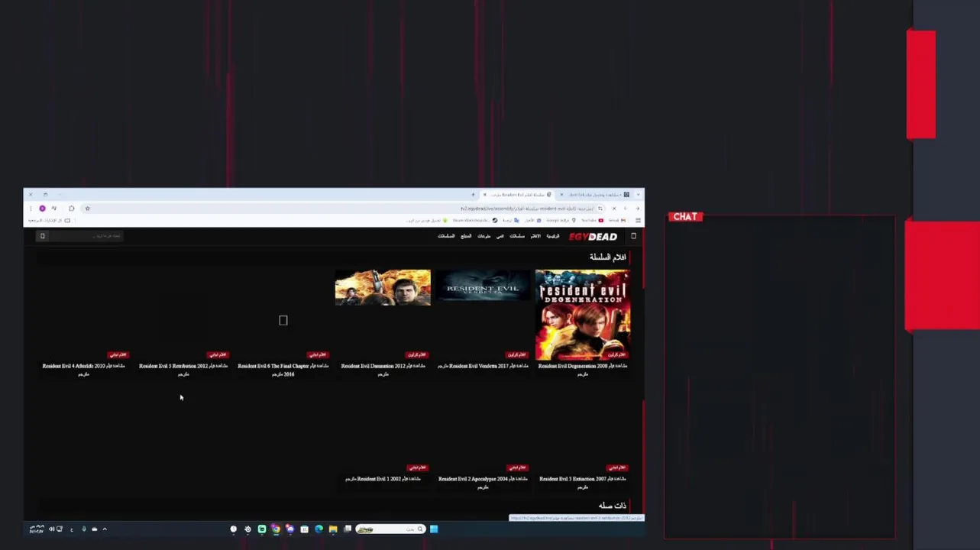Open all bookmarks folder
The height and width of the screenshot is (550, 980).
pos(49,220)
